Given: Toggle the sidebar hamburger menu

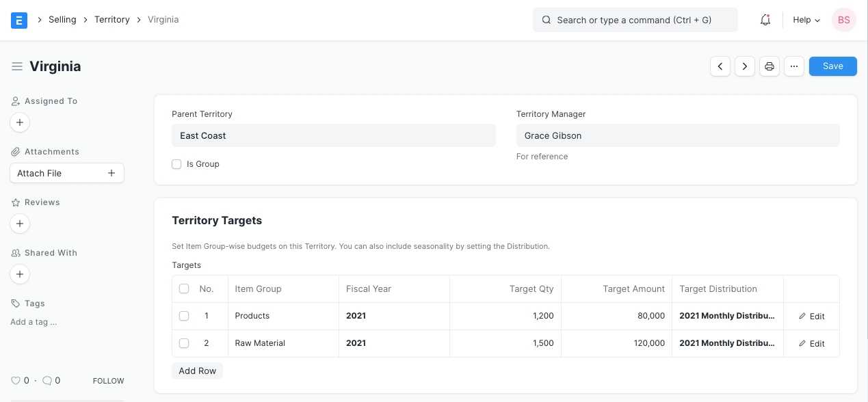Looking at the screenshot, I should [17, 66].
